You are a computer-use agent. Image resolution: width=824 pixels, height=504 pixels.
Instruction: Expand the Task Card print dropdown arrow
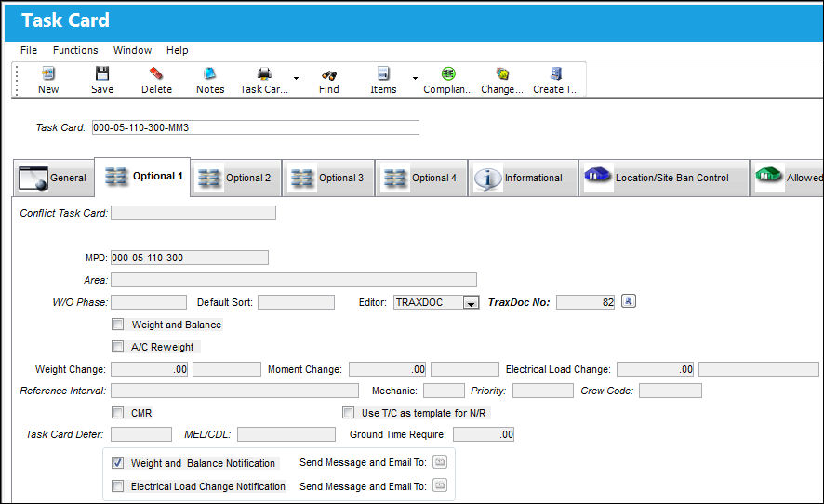point(297,78)
